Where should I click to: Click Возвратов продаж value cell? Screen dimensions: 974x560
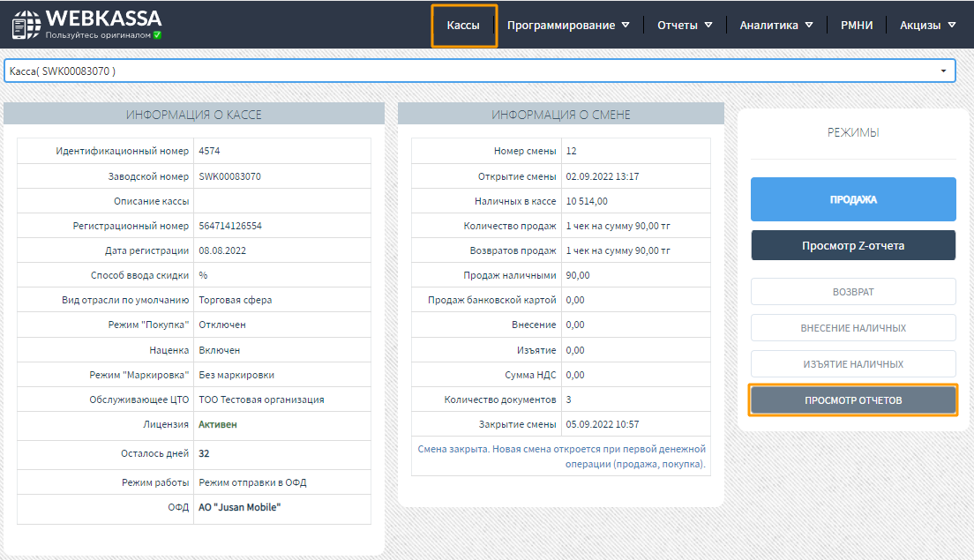(x=635, y=250)
